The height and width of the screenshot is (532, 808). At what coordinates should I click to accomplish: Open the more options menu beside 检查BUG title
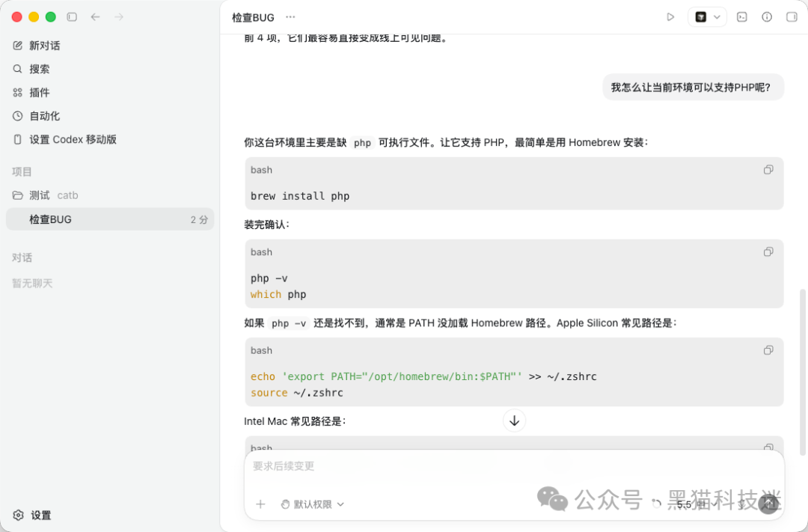pyautogui.click(x=290, y=17)
